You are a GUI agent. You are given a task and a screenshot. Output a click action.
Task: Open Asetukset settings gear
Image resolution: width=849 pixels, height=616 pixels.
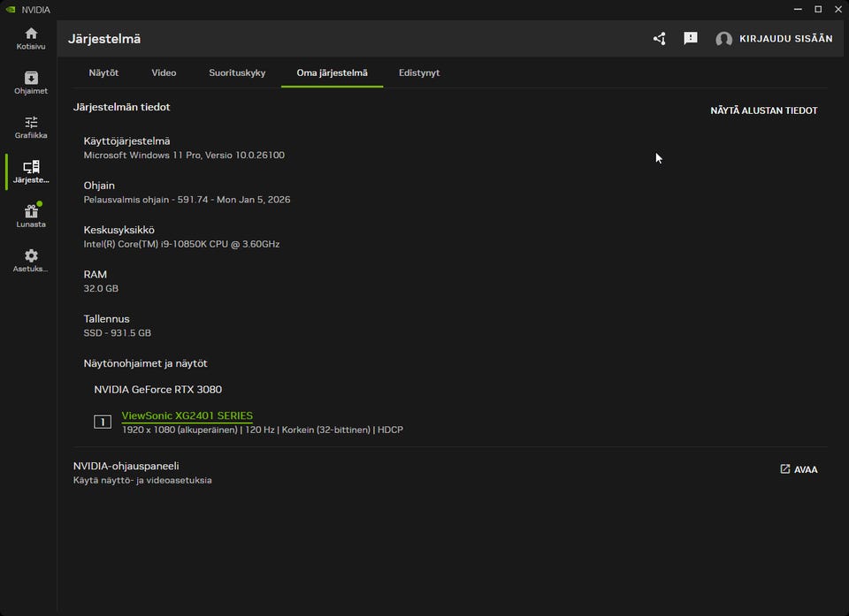click(31, 261)
